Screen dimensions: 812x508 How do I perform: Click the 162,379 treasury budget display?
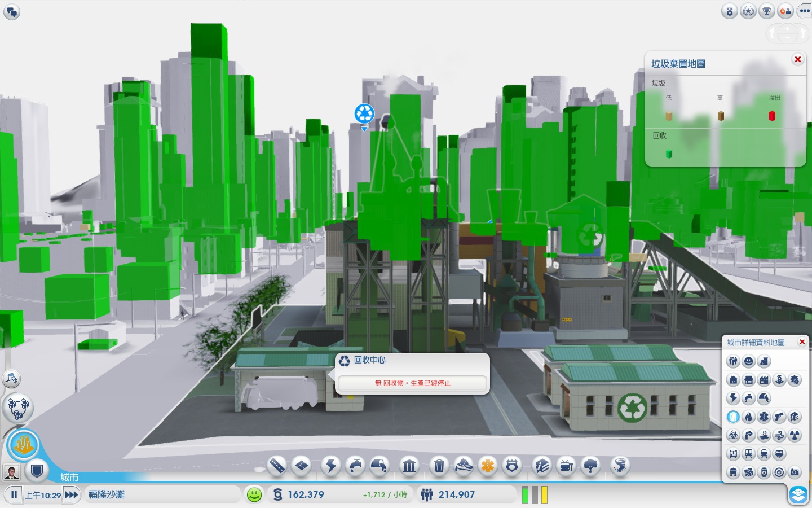click(x=306, y=495)
